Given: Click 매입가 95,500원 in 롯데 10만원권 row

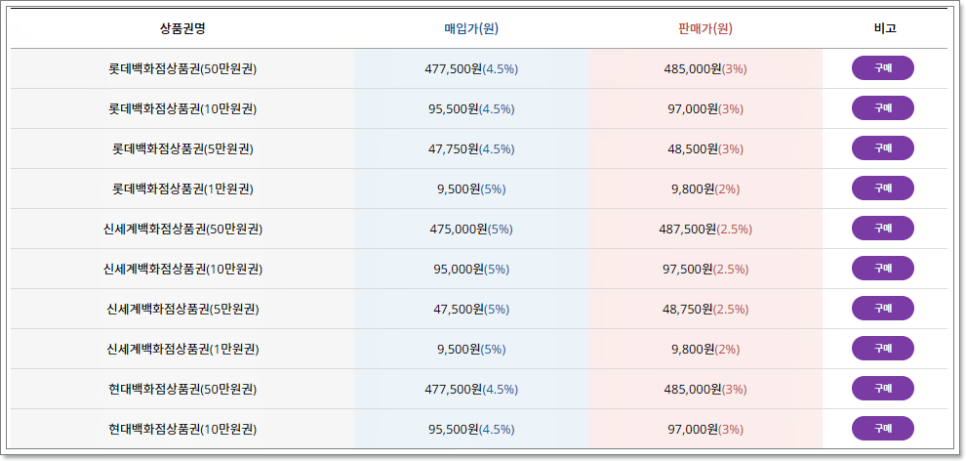Looking at the screenshot, I should 471,109.
